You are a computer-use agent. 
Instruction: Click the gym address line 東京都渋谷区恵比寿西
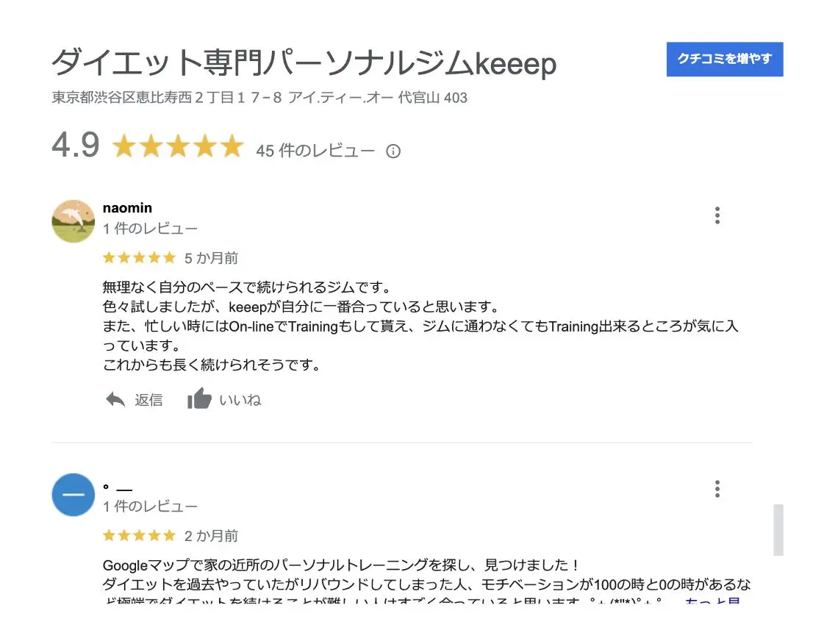pos(259,98)
